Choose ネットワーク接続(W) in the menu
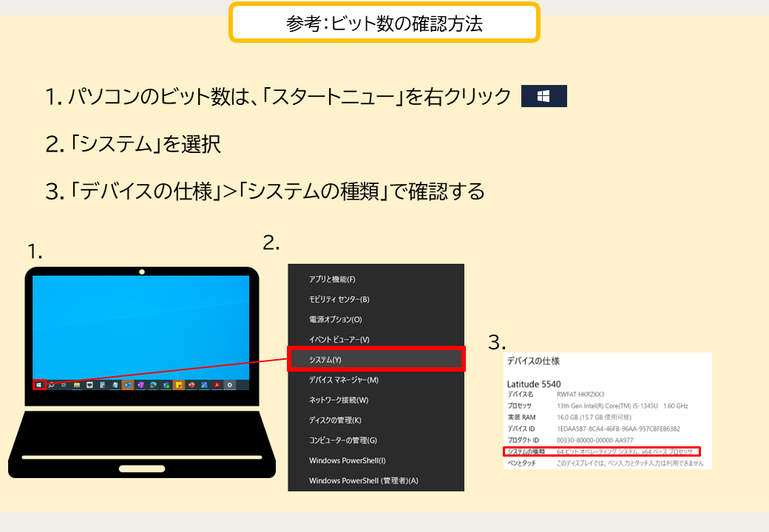Screen dimensions: 769x532 point(376,400)
